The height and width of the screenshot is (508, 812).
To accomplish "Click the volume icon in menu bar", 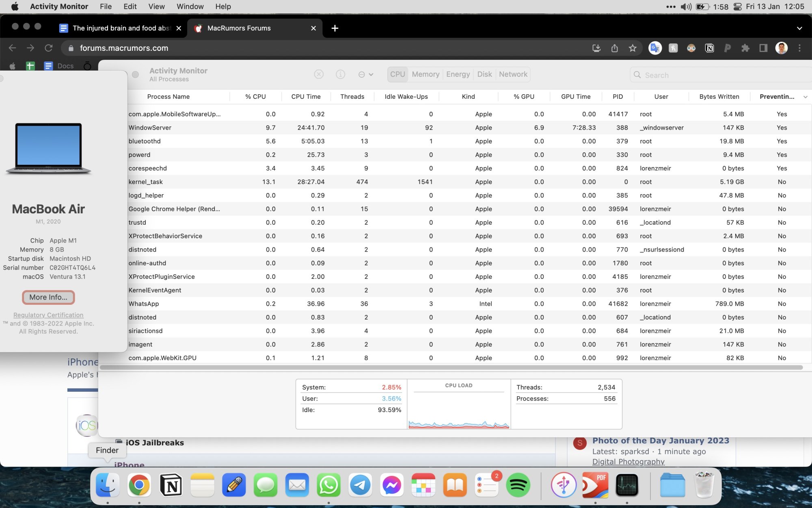I will point(686,7).
